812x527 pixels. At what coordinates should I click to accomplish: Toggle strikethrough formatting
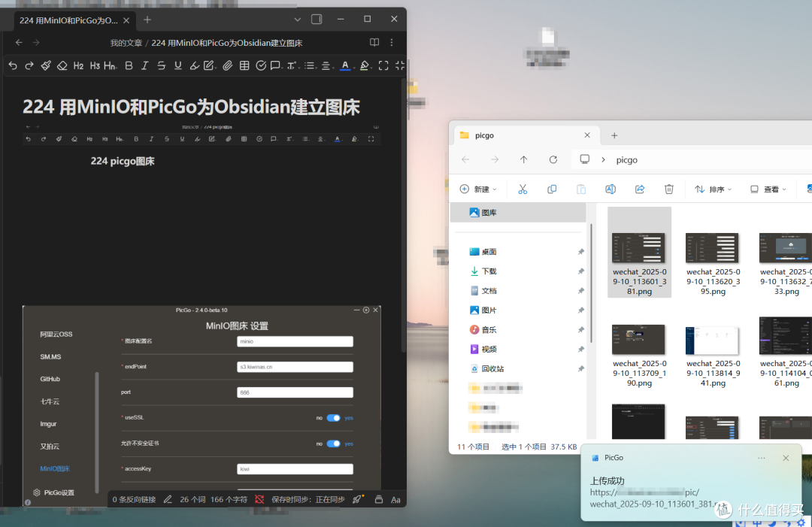click(x=162, y=65)
